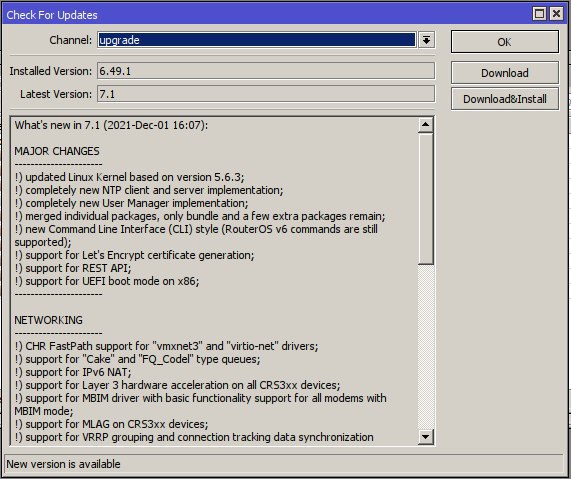
Task: Click the Latest Version field 7.1
Action: [266, 94]
